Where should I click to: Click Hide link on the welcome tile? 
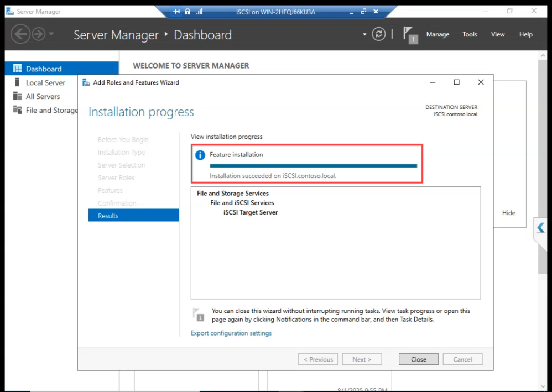[x=508, y=212]
